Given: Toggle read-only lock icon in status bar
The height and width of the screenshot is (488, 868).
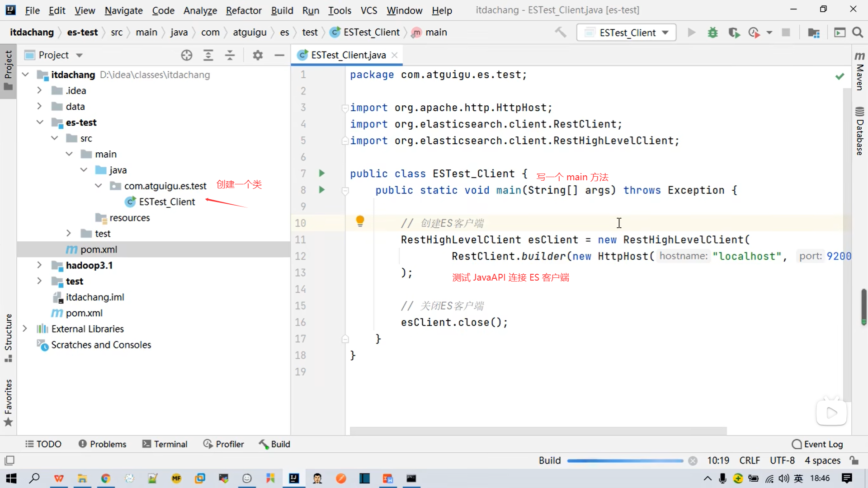Looking at the screenshot, I should [854, 460].
